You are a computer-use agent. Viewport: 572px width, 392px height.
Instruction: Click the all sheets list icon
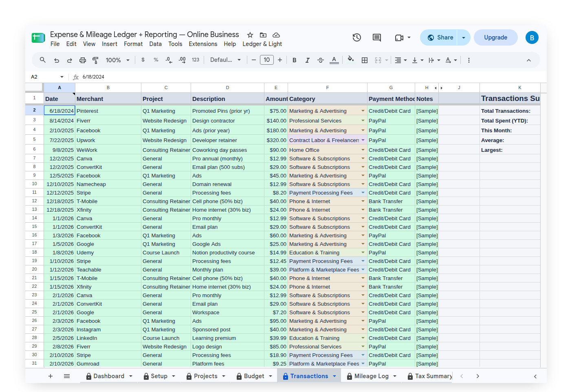click(x=67, y=376)
